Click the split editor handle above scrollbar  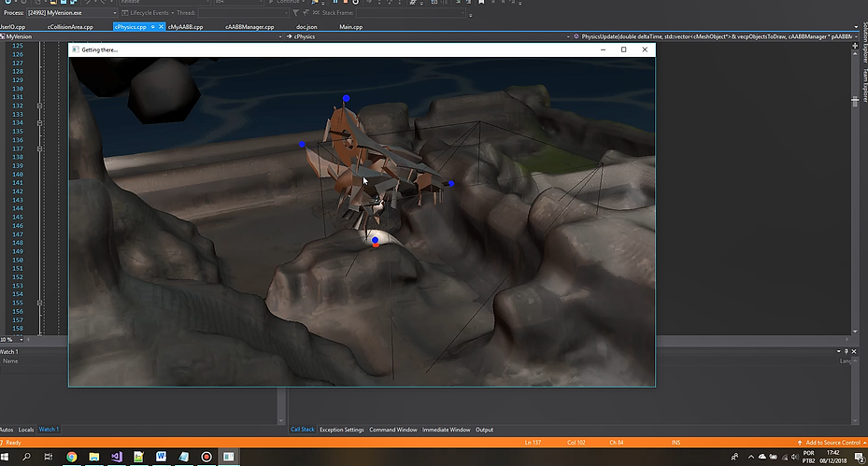(855, 46)
